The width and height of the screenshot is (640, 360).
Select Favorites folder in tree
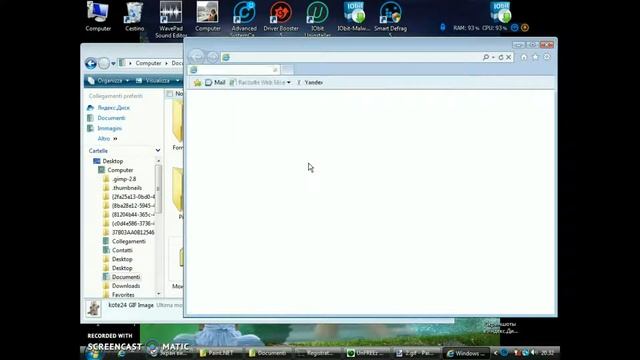(123, 295)
